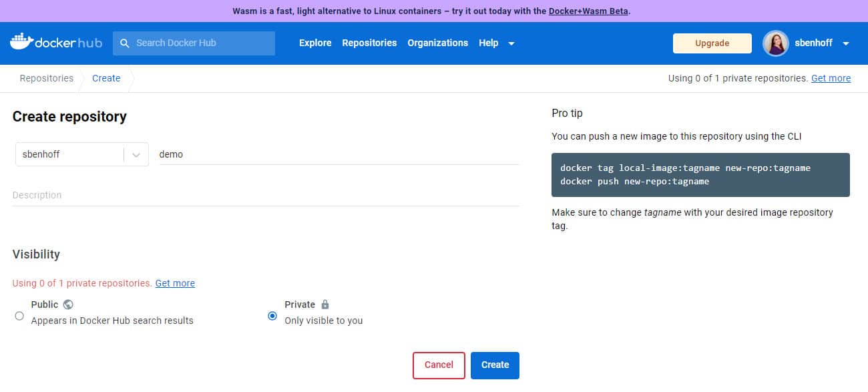
Task: Expand the account dropdown next to sbenhoff
Action: coord(845,43)
